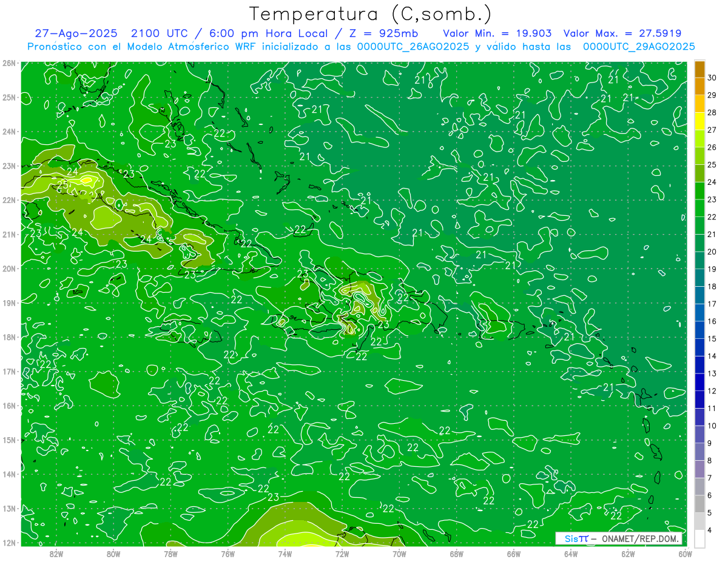Click the "SisTT - ONAMET/REP.DOM." credit box
Screen dimensions: 728x562
(619, 538)
